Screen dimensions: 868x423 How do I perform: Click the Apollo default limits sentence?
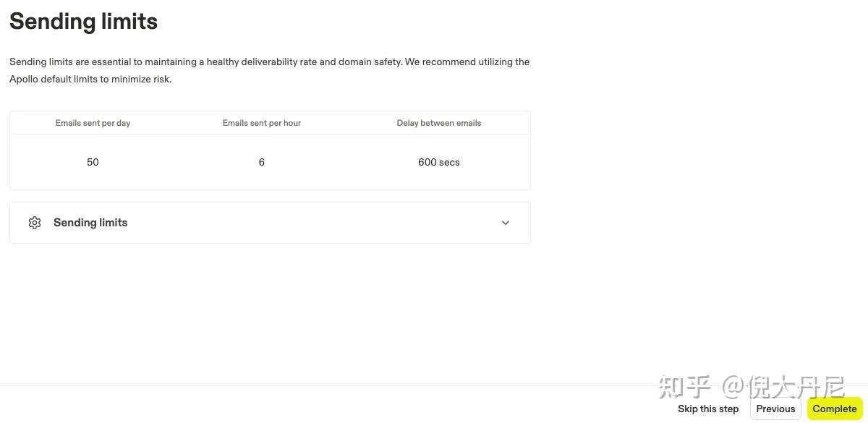[90, 79]
